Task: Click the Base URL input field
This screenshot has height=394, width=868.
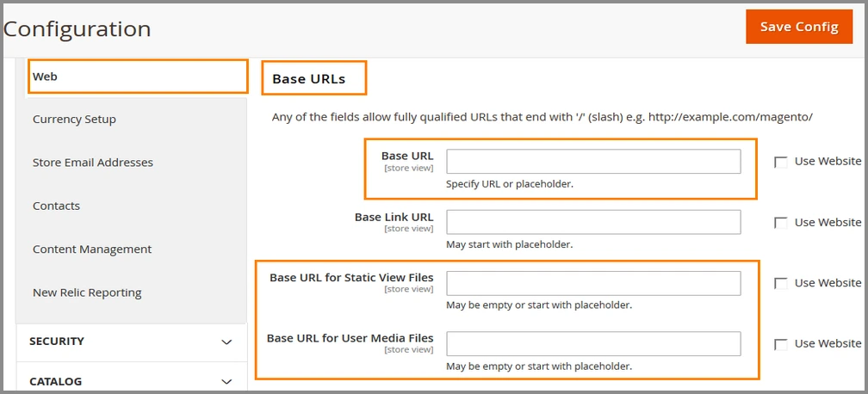Action: point(593,162)
